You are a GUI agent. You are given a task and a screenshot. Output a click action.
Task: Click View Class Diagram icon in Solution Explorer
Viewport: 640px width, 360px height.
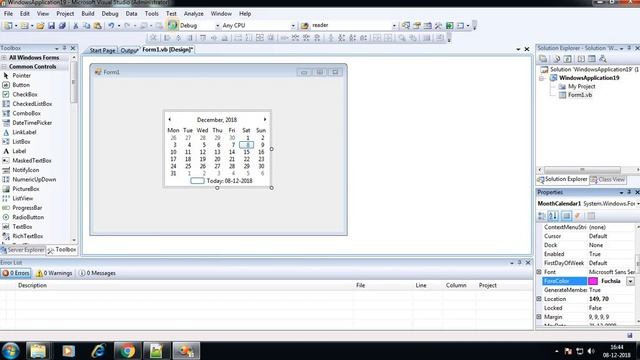point(603,59)
